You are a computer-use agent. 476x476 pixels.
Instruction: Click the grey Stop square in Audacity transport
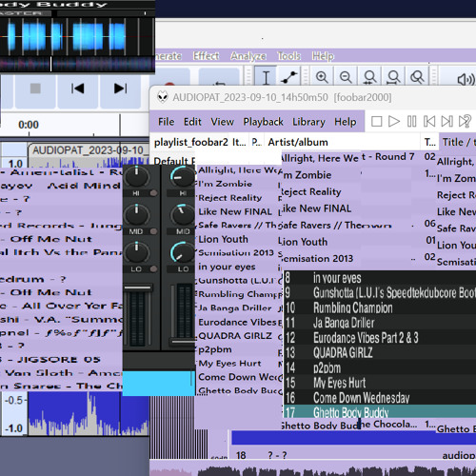coord(35,89)
